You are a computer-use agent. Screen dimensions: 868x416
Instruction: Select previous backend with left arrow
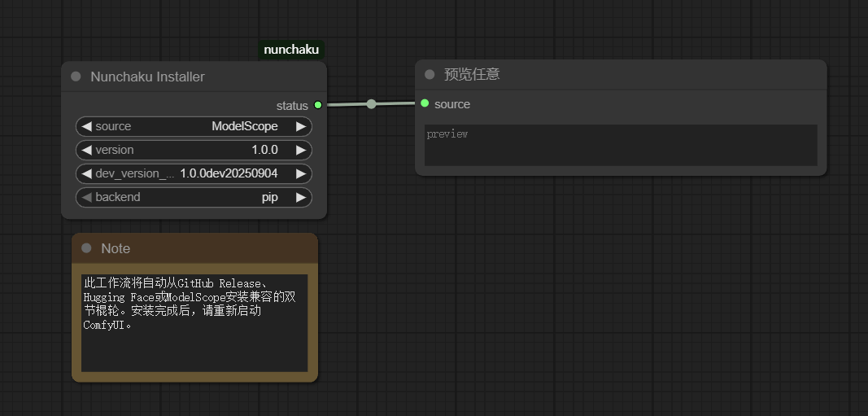pos(86,197)
